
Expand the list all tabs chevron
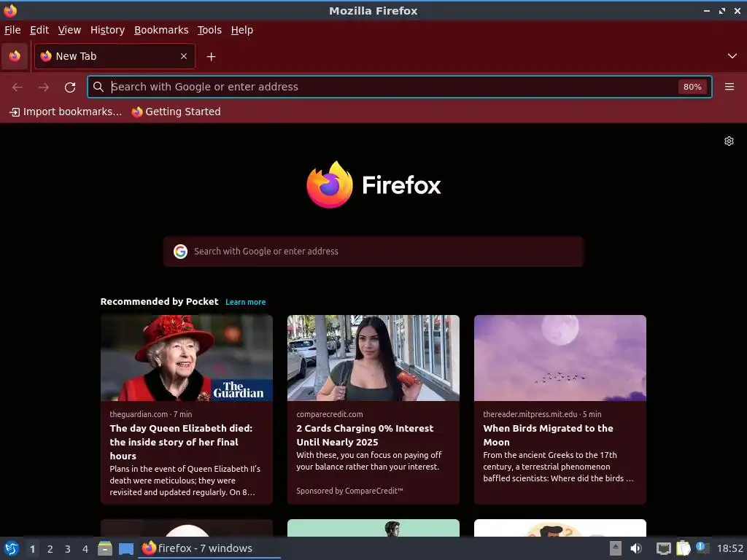click(x=732, y=56)
